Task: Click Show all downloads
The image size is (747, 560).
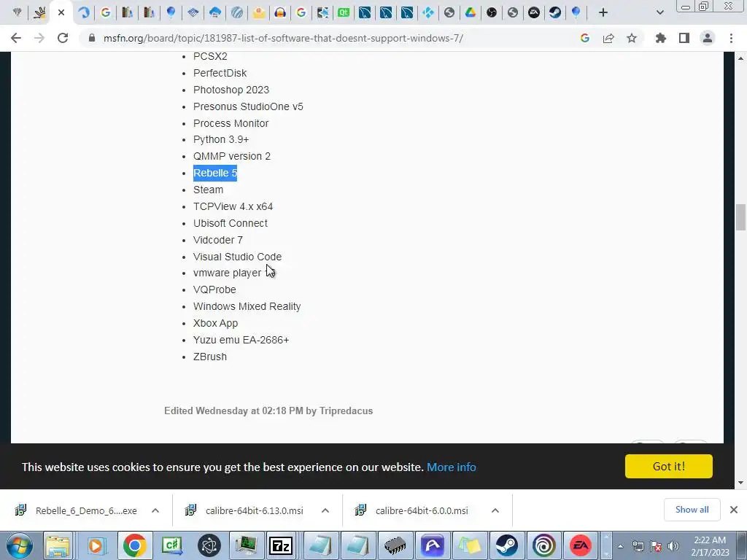Action: 692,510
